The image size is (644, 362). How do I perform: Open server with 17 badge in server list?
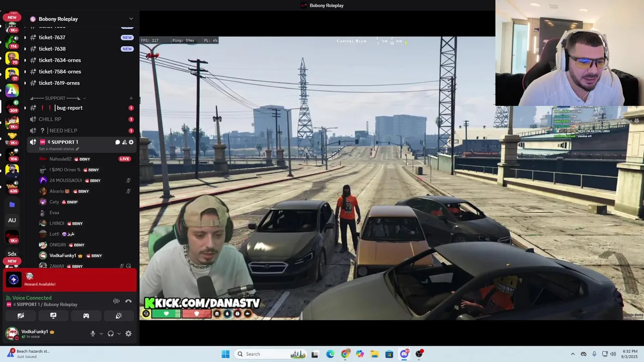click(x=12, y=74)
